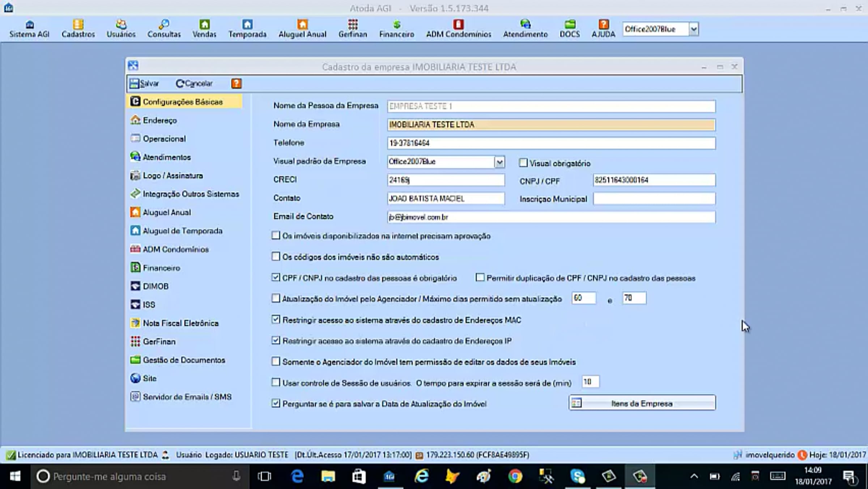Click the Temporada toolbar icon
The height and width of the screenshot is (489, 868).
pyautogui.click(x=247, y=29)
